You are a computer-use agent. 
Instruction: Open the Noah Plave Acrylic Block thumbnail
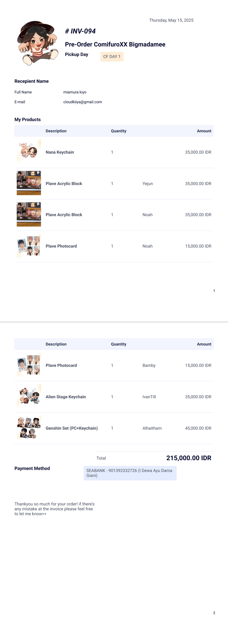(x=29, y=215)
